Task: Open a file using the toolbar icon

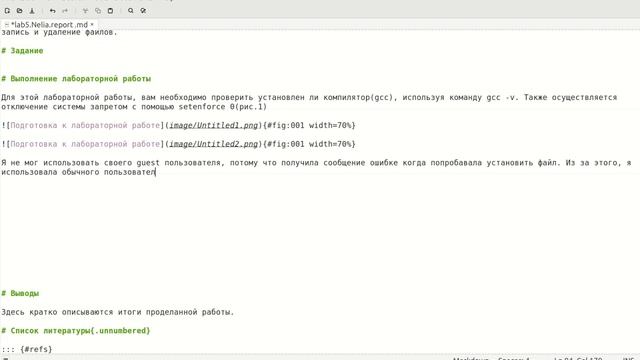Action: coord(19,11)
